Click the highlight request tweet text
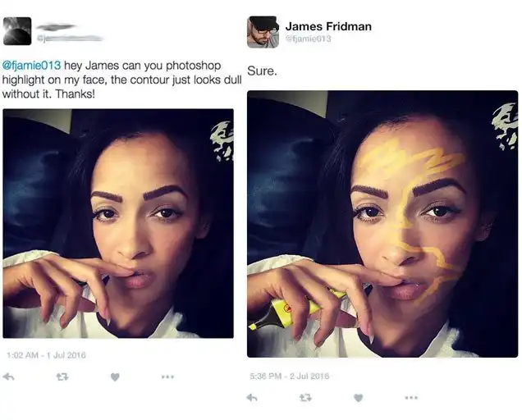522x420 pixels. [121, 80]
